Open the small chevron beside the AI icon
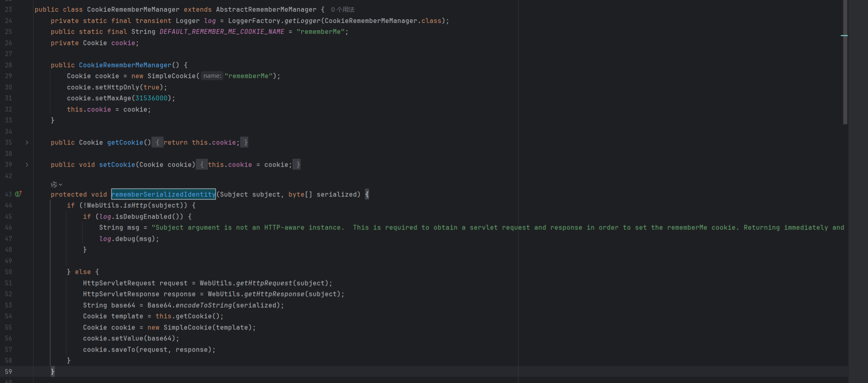The height and width of the screenshot is (383, 868). click(60, 184)
